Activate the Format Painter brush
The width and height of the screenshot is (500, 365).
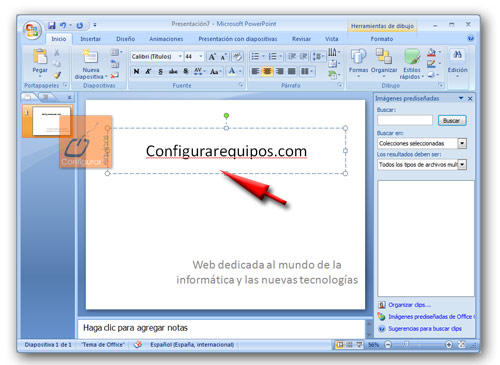point(57,75)
